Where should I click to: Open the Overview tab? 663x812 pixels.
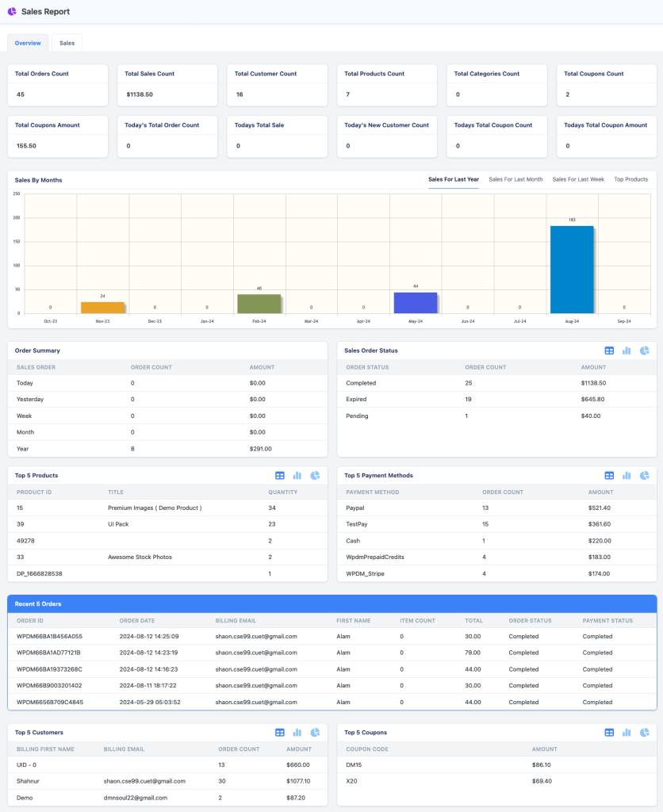[28, 43]
